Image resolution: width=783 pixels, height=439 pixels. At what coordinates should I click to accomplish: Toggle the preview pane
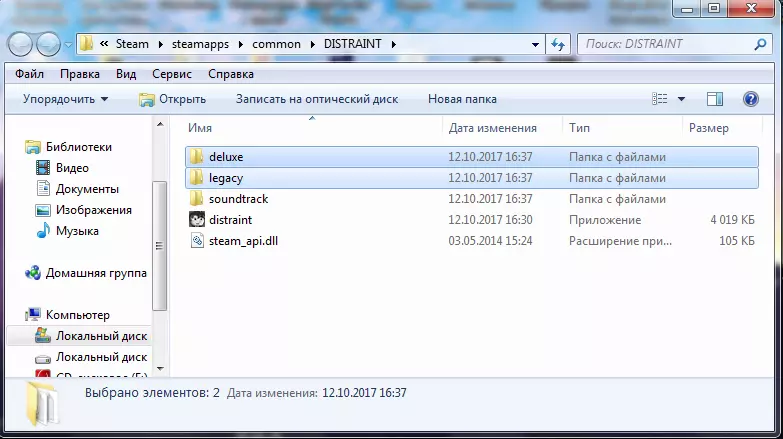coord(715,99)
